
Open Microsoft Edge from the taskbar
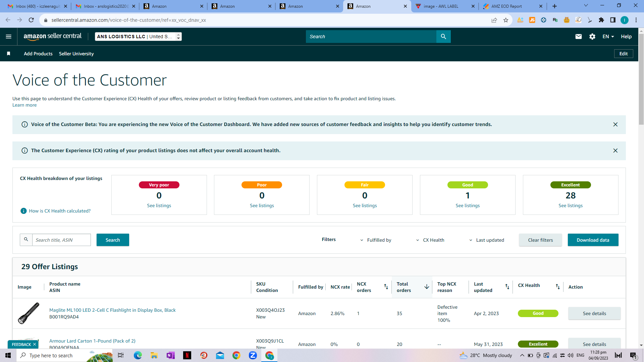[x=138, y=355]
